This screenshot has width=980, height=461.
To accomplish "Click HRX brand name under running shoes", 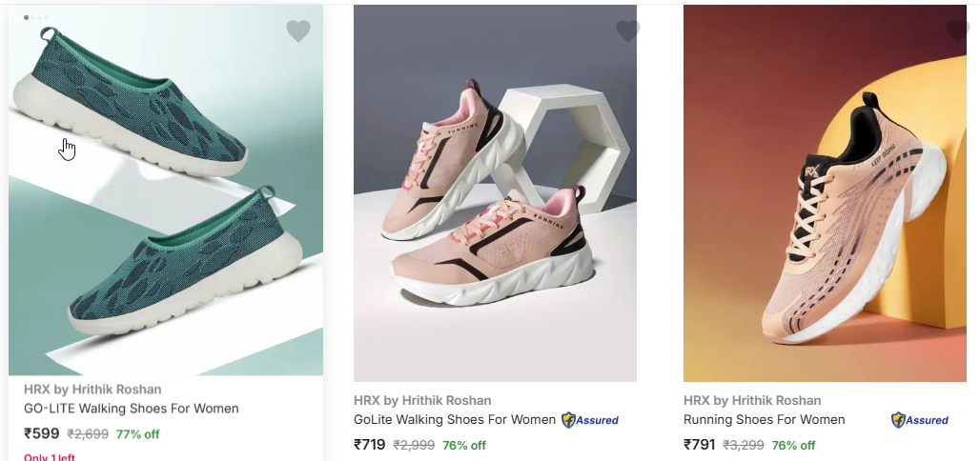I will (x=752, y=400).
